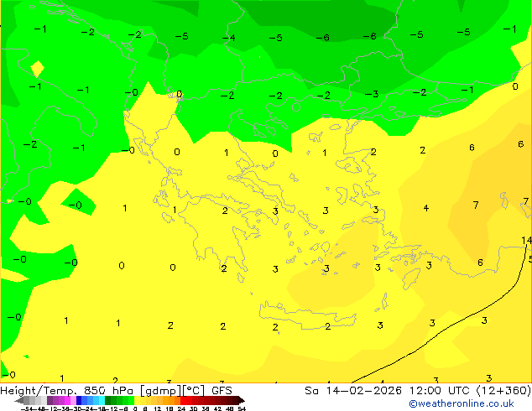Click the GFS model label
532x411 pixels.
(x=222, y=390)
